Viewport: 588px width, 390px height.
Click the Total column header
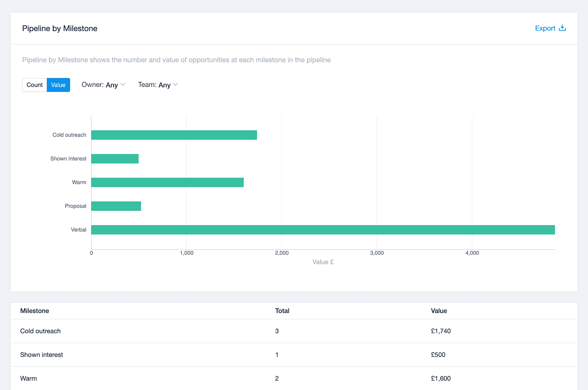point(282,311)
